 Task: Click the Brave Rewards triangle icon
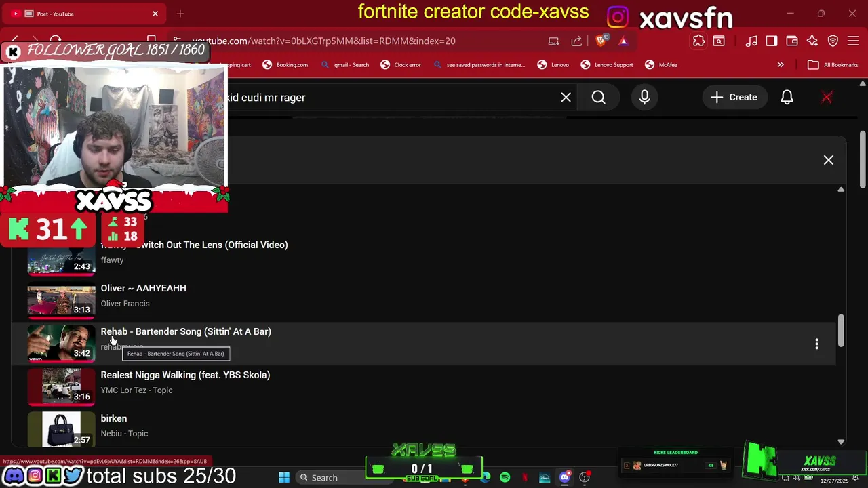[x=623, y=41]
